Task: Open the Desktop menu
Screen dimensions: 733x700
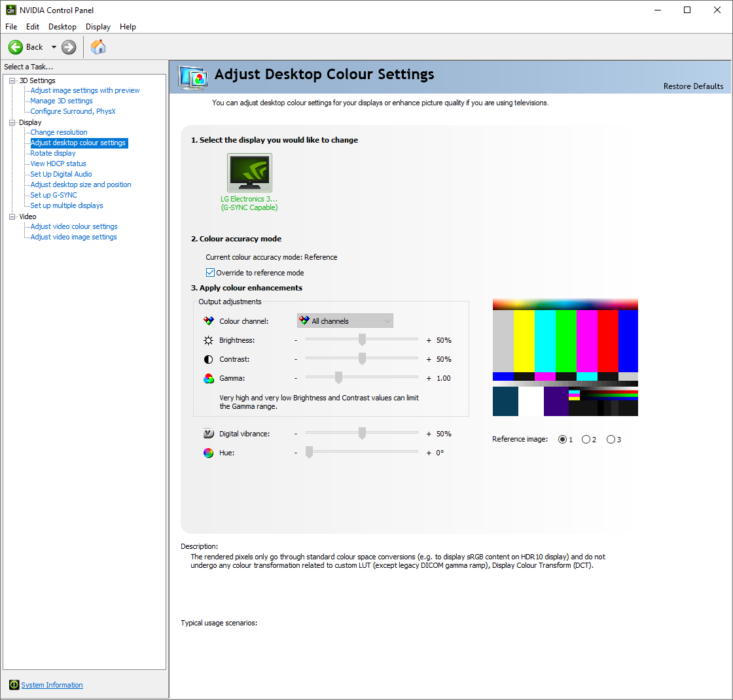Action: point(62,27)
